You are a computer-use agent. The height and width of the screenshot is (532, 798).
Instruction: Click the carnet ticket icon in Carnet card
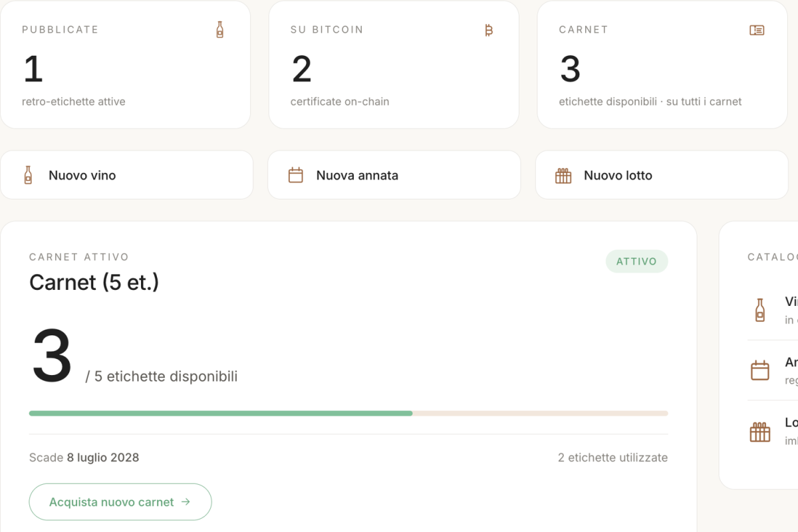point(757,30)
